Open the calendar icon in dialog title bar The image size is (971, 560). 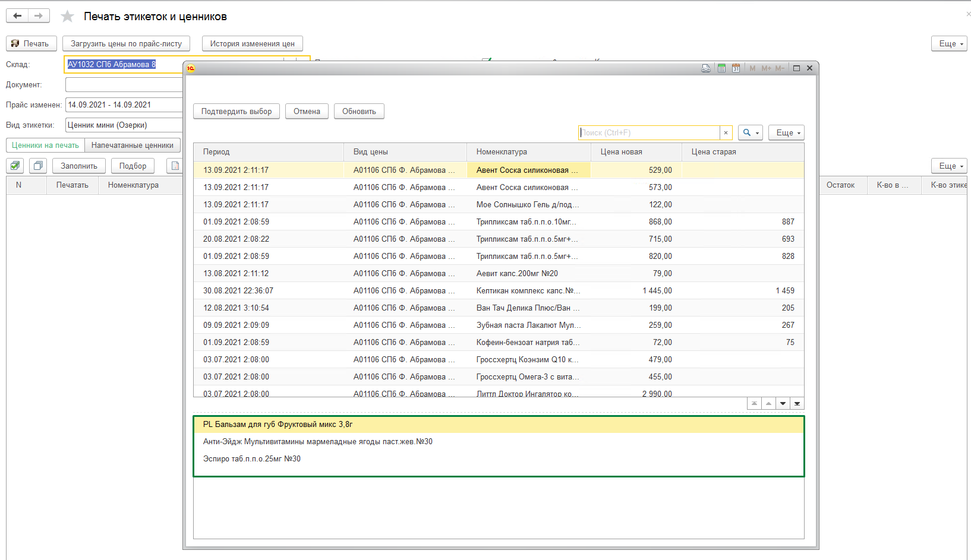click(736, 68)
